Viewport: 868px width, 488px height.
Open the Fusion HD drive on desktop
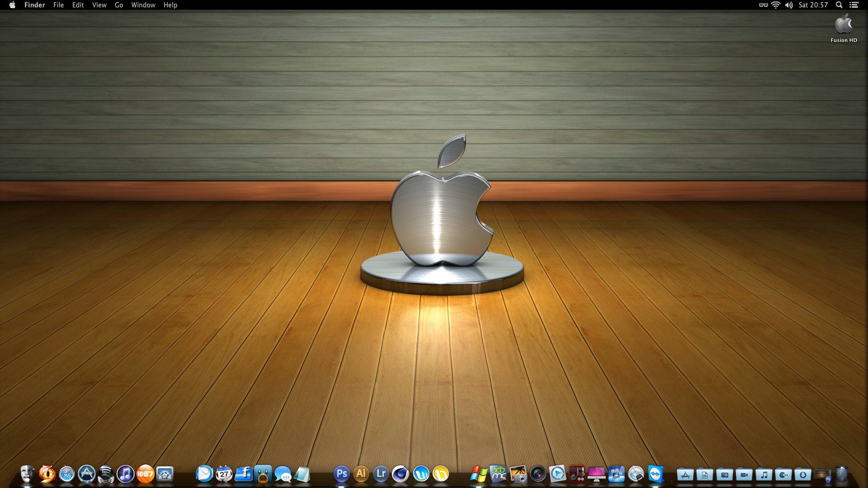pyautogui.click(x=844, y=28)
